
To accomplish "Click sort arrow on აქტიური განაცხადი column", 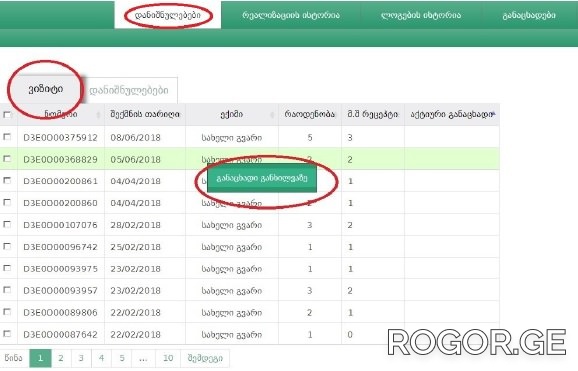I will pos(493,114).
